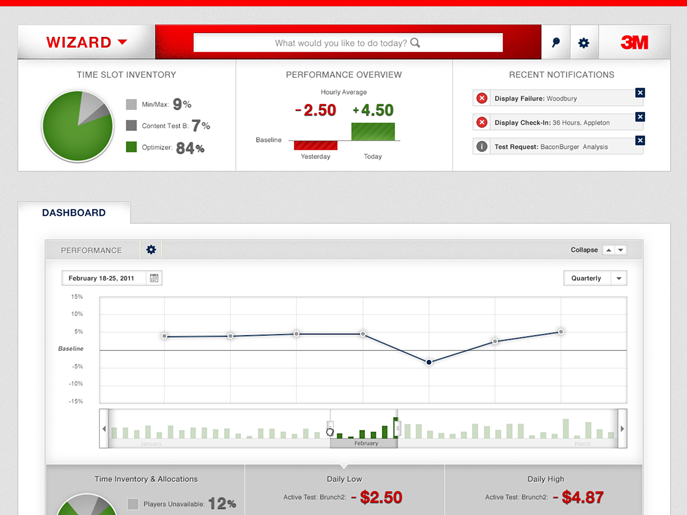
Task: Click the Daily High value -$4.87
Action: (578, 497)
